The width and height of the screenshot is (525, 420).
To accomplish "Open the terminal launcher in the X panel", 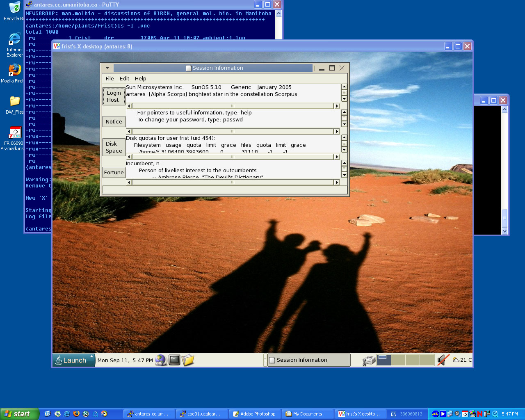I will [x=174, y=360].
